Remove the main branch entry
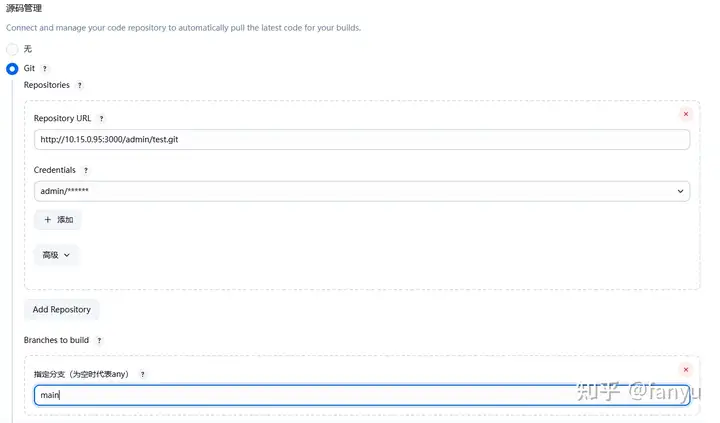This screenshot has height=423, width=720. click(x=685, y=370)
